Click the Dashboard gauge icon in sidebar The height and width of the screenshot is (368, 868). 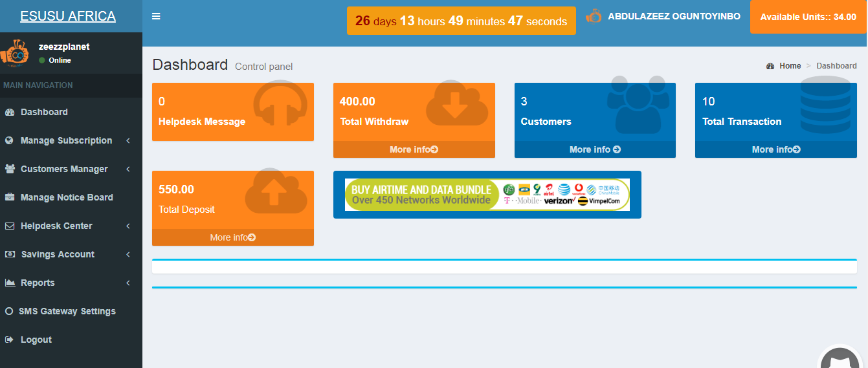(x=9, y=112)
